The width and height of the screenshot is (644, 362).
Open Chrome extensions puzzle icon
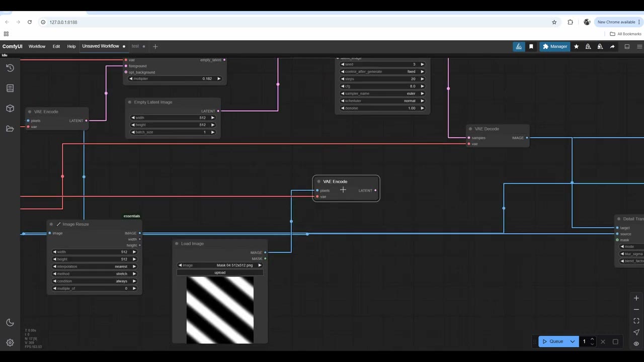point(570,22)
